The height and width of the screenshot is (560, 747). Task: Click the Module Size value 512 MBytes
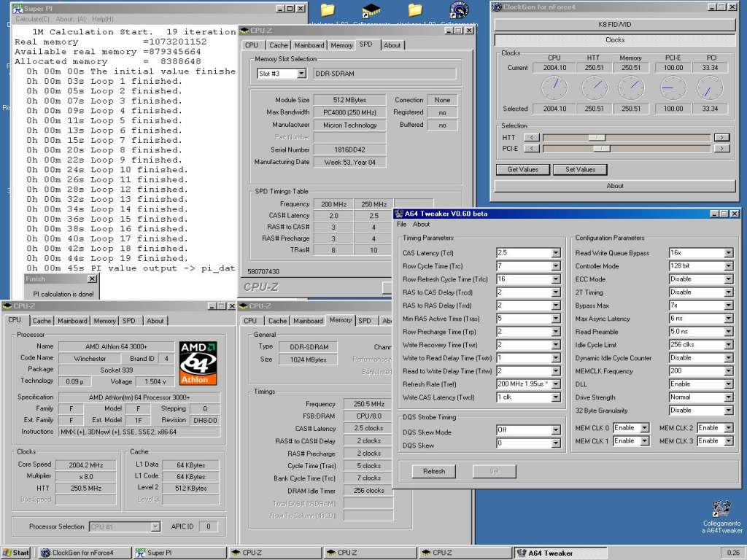tap(349, 101)
